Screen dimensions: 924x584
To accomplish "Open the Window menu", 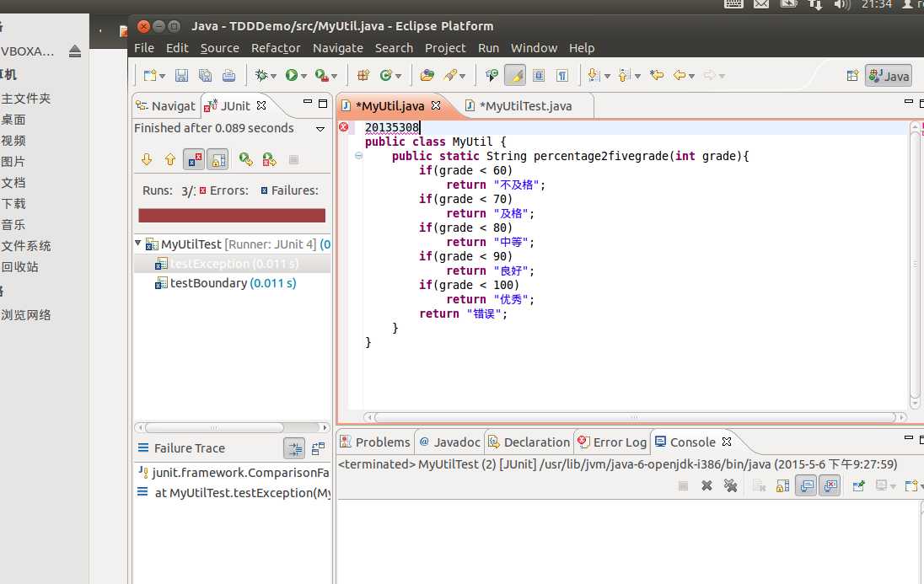I will [534, 48].
